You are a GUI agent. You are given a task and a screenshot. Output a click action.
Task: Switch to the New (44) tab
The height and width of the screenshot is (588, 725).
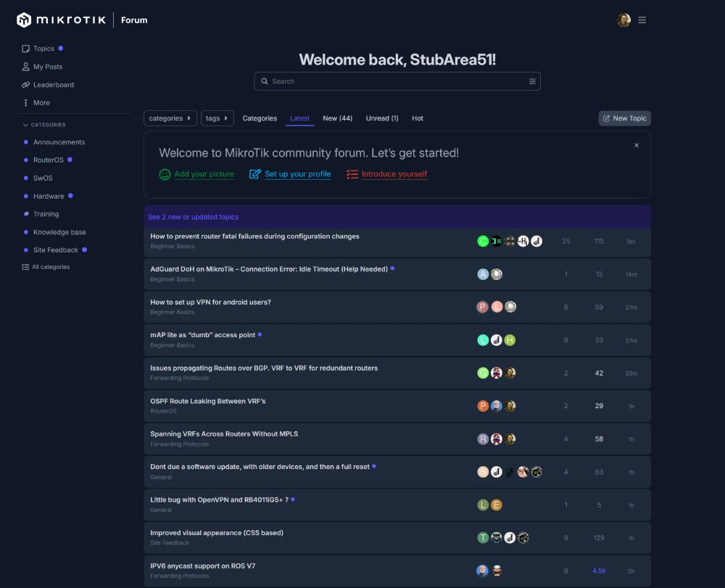point(338,118)
